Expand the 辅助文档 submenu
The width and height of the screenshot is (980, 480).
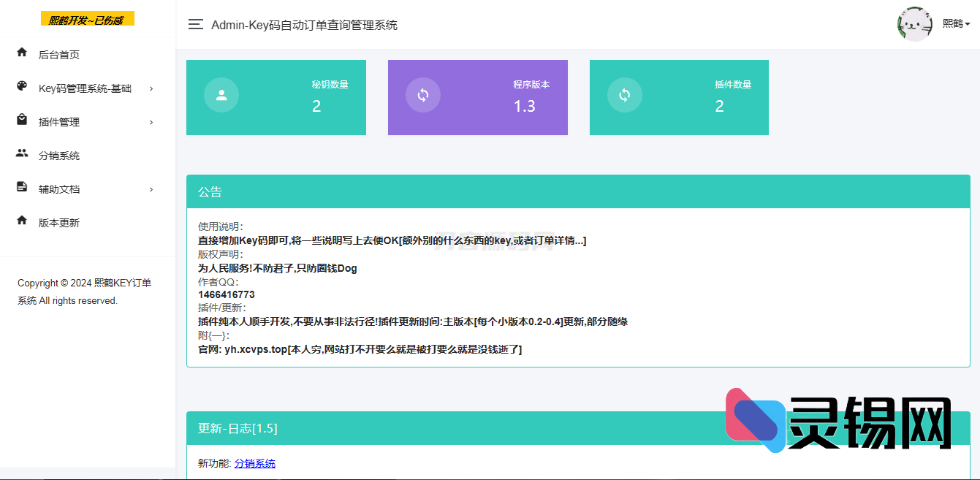151,188
